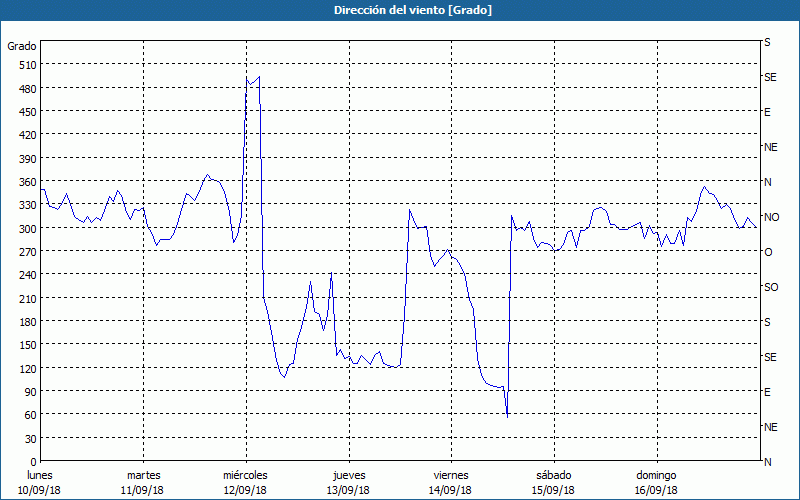Click the 'E' compass label at 90 level
This screenshot has width=800, height=500.
[767, 392]
